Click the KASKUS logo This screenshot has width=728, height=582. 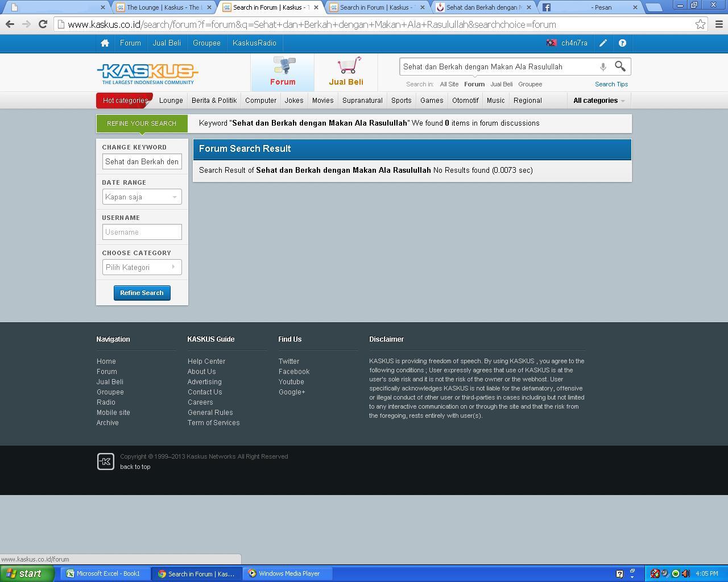148,73
